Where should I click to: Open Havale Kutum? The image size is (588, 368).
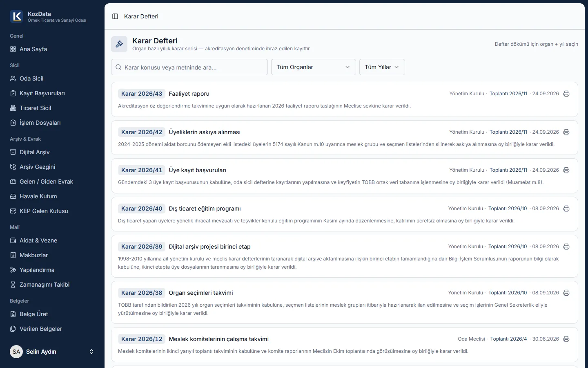coord(52,196)
